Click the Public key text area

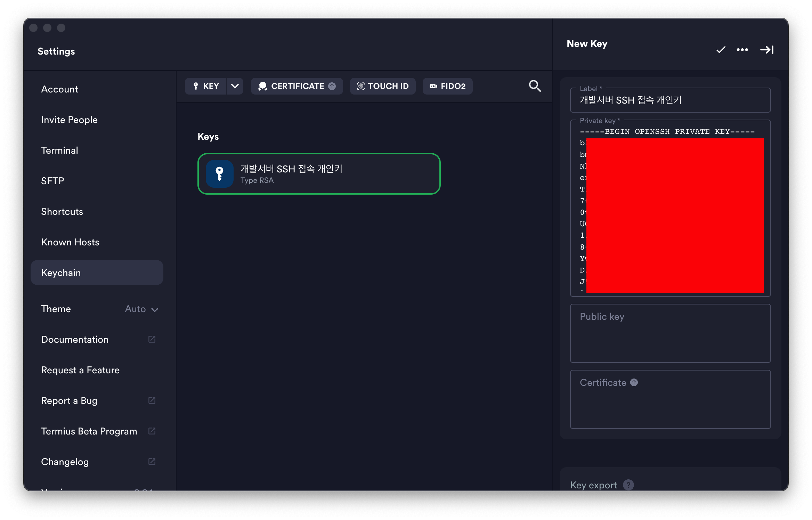(x=670, y=334)
